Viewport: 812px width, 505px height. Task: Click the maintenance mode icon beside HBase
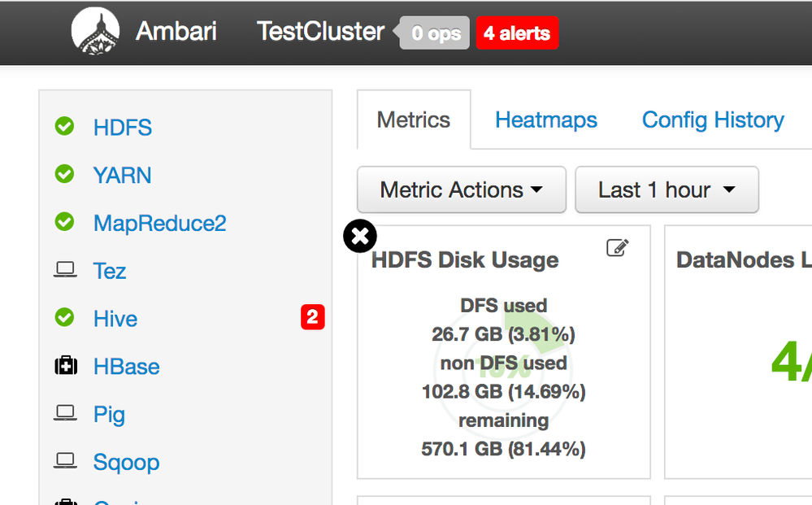(64, 366)
